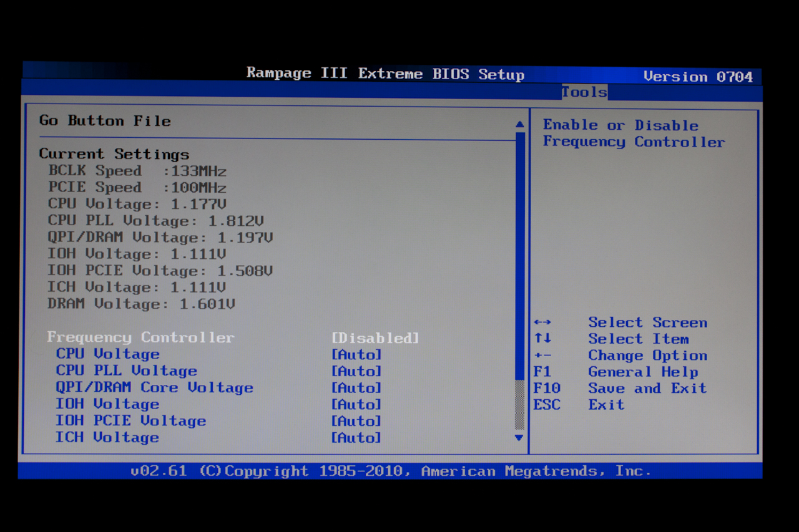The height and width of the screenshot is (532, 799).
Task: Open the QPI/DRAM Core Voltage [Auto] value
Action: pos(356,388)
